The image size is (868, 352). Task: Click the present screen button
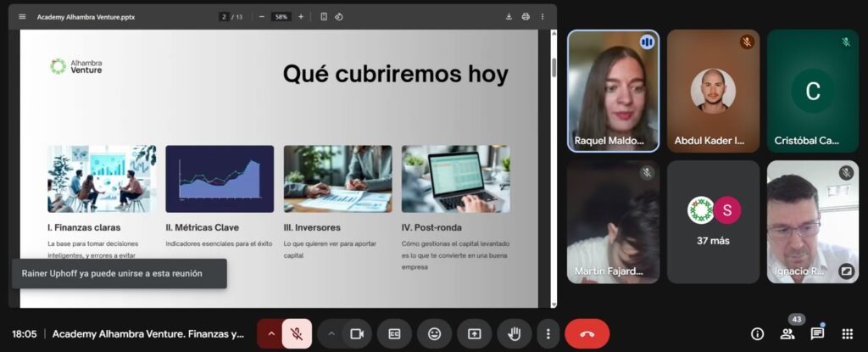pos(474,334)
